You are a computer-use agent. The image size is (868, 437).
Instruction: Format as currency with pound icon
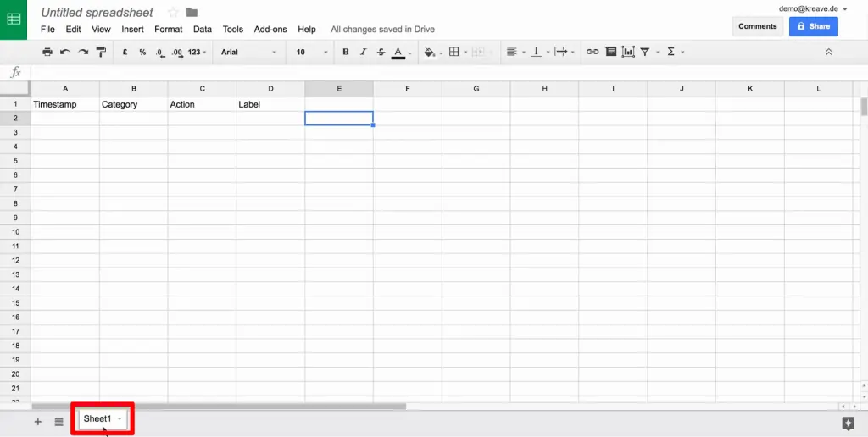tap(125, 52)
